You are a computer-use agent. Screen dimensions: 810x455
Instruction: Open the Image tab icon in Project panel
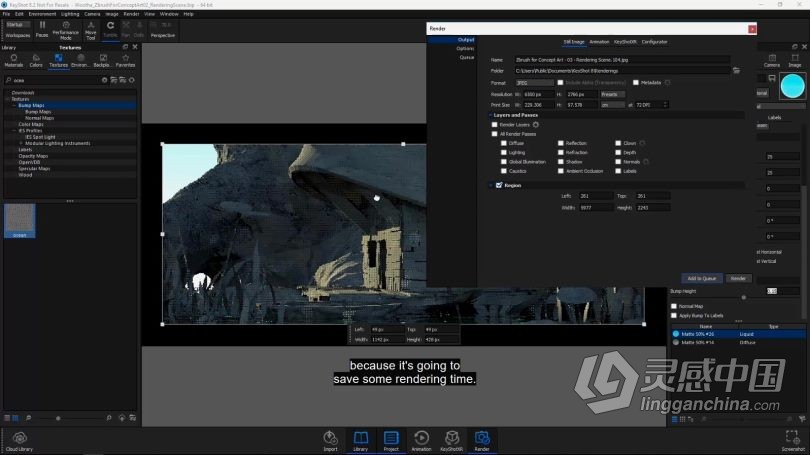click(x=795, y=58)
